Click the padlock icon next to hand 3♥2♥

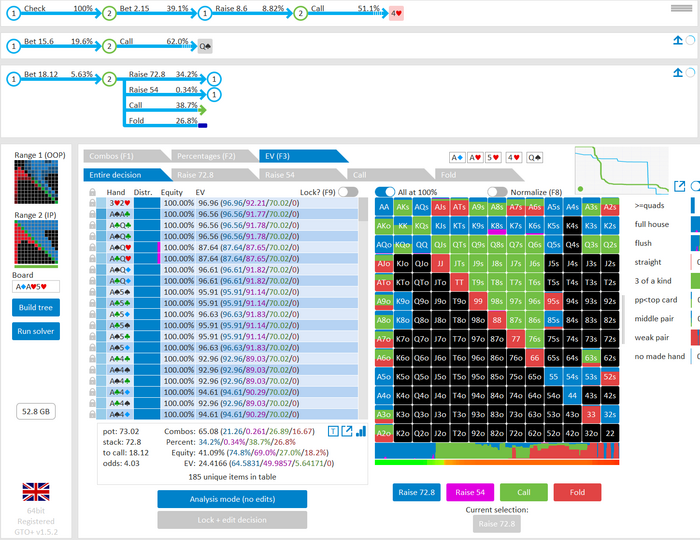[x=91, y=203]
